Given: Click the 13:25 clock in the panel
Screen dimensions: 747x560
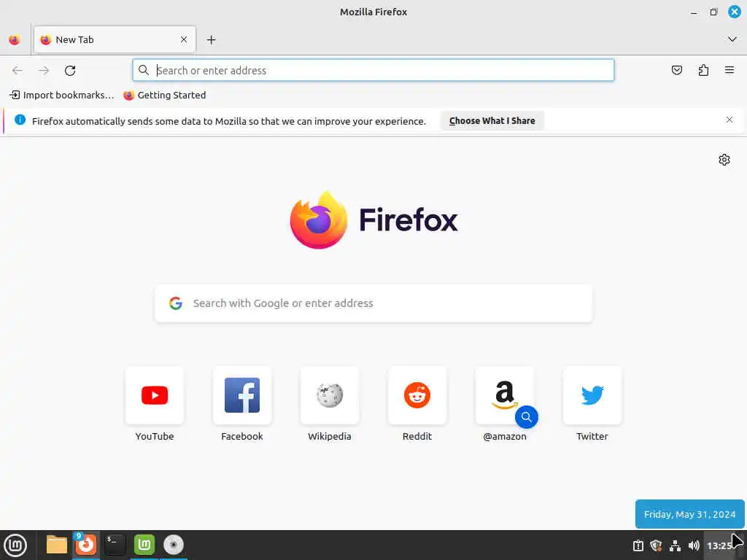Looking at the screenshot, I should click(x=719, y=545).
